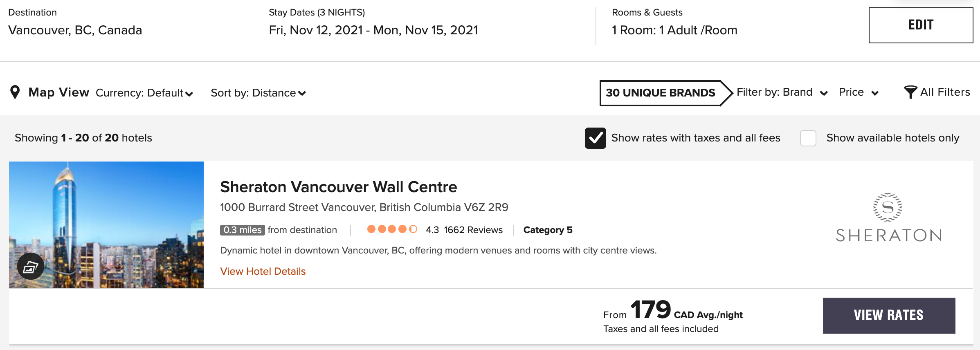Open the Price filter dropdown
Image resolution: width=980 pixels, height=350 pixels.
(x=858, y=93)
